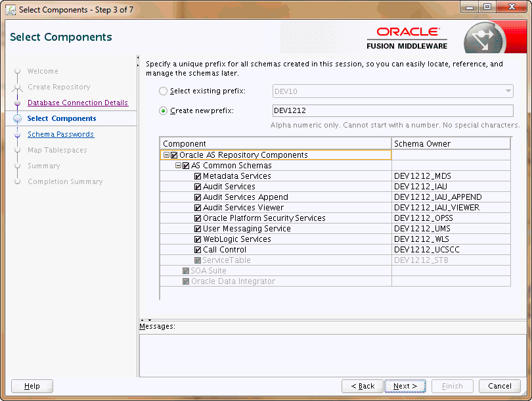Click the SOA Suite checkbox
This screenshot has height=401, width=532.
186,271
